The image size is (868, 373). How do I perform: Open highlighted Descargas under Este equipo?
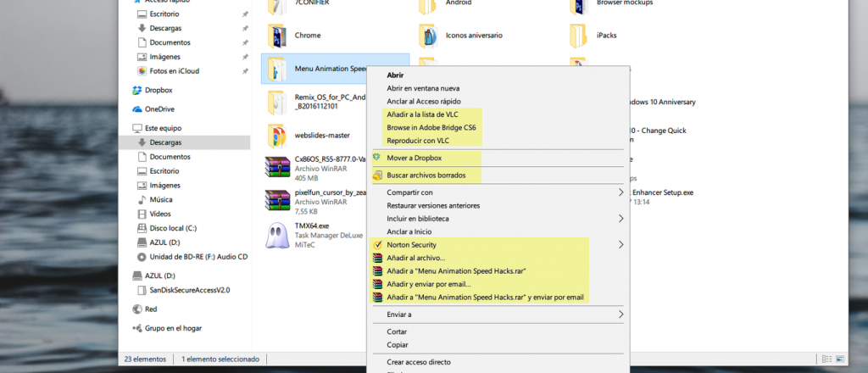click(x=184, y=142)
